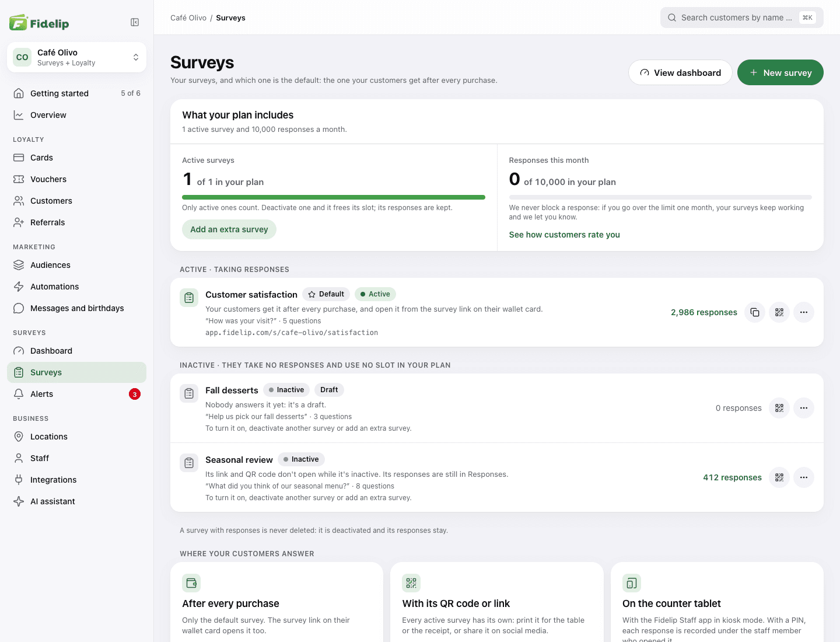Click the Default star badge

[326, 294]
